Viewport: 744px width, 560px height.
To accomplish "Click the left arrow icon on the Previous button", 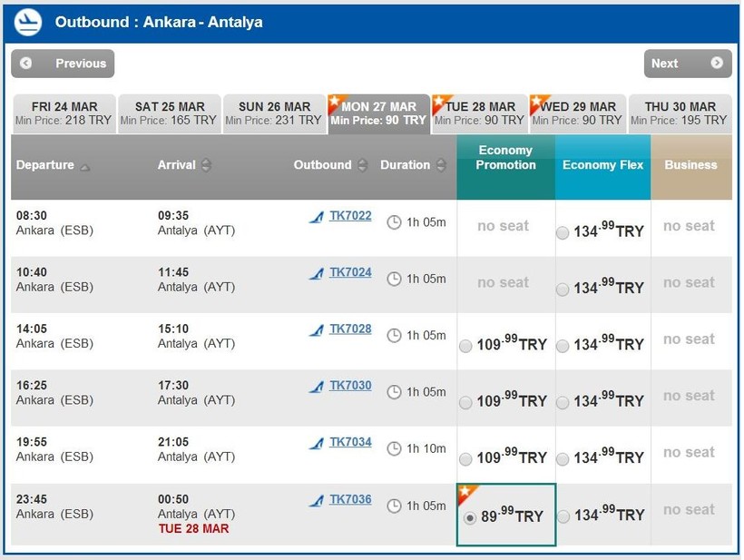I will point(26,64).
